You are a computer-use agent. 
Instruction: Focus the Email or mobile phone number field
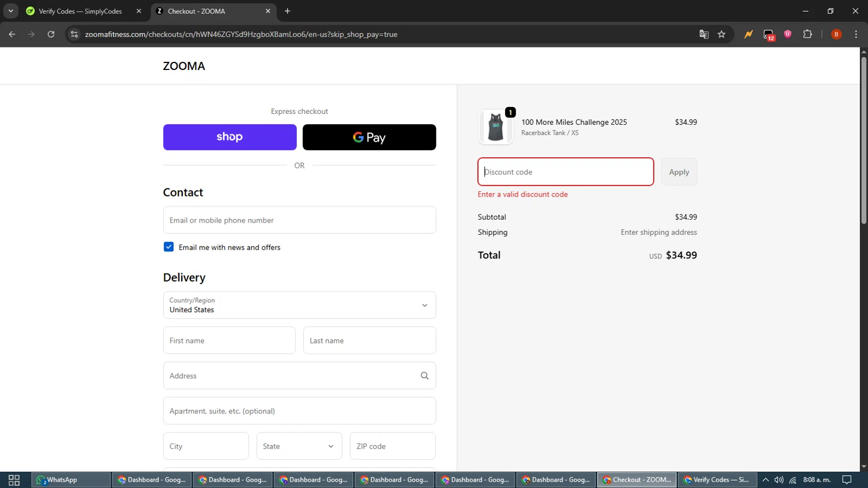(300, 220)
